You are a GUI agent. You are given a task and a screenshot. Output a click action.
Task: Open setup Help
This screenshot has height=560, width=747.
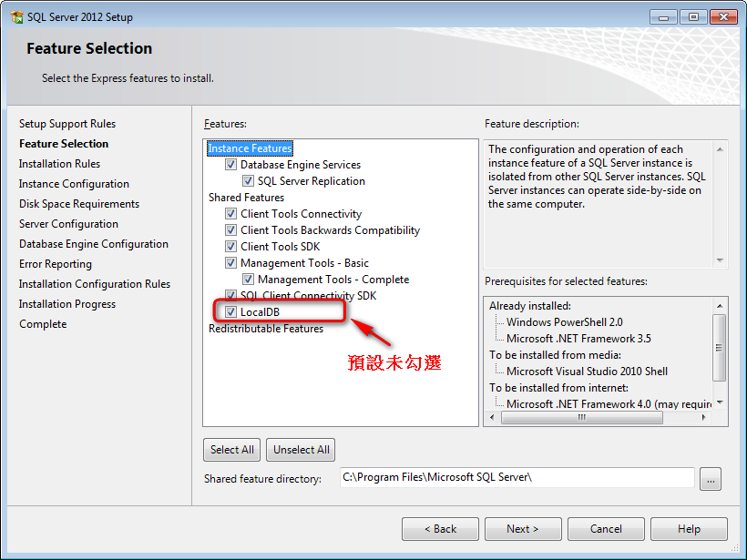tap(689, 529)
